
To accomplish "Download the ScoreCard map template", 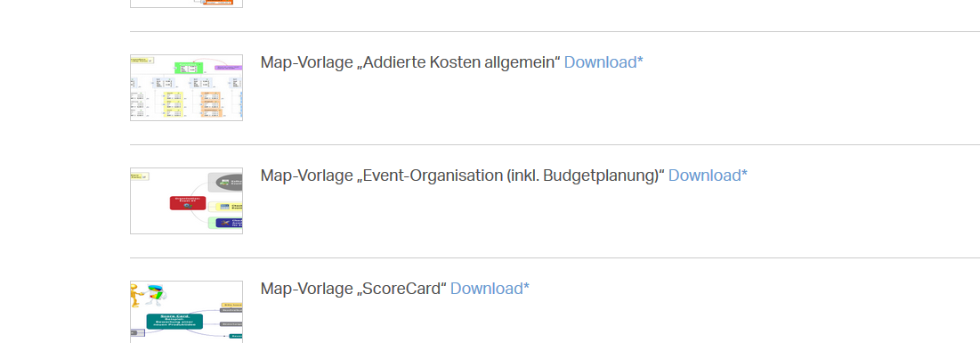I will click(490, 289).
